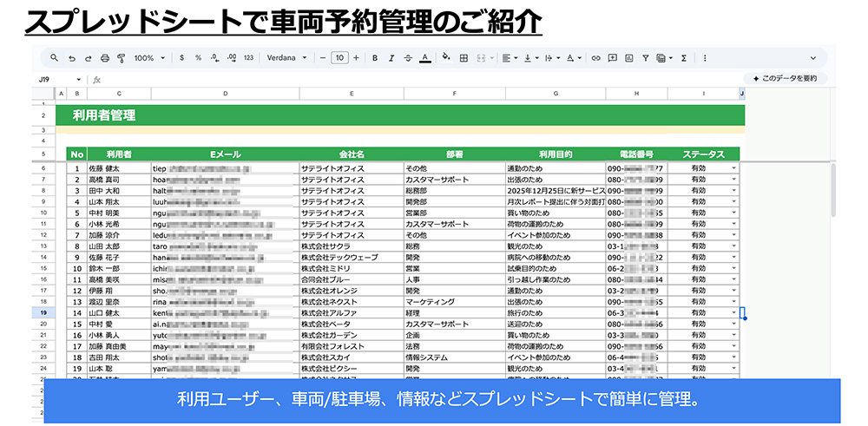Open the fill color paint bucket
The image size is (868, 426).
(446, 58)
